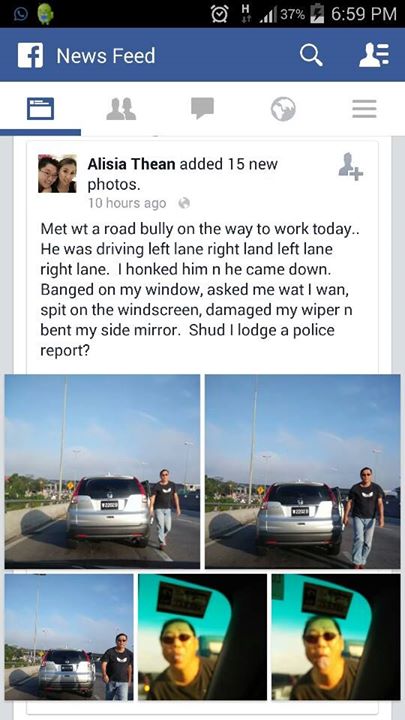The width and height of the screenshot is (405, 720).
Task: Open the Notifications globe tab
Action: point(283,109)
